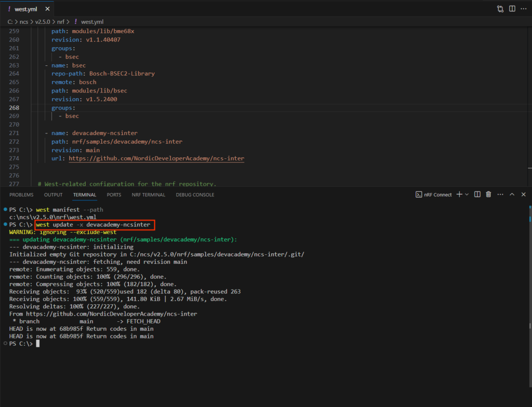The height and width of the screenshot is (407, 532).
Task: Open the terminal panel ellipsis menu
Action: [x=500, y=194]
